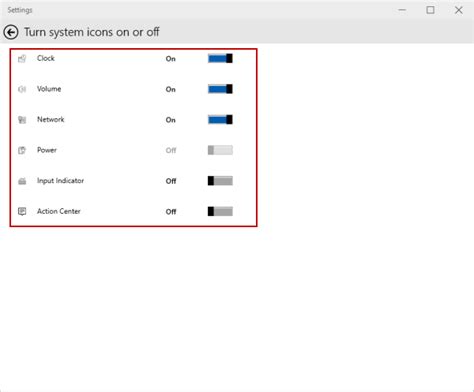
Task: Select the Network label
Action: tap(50, 119)
